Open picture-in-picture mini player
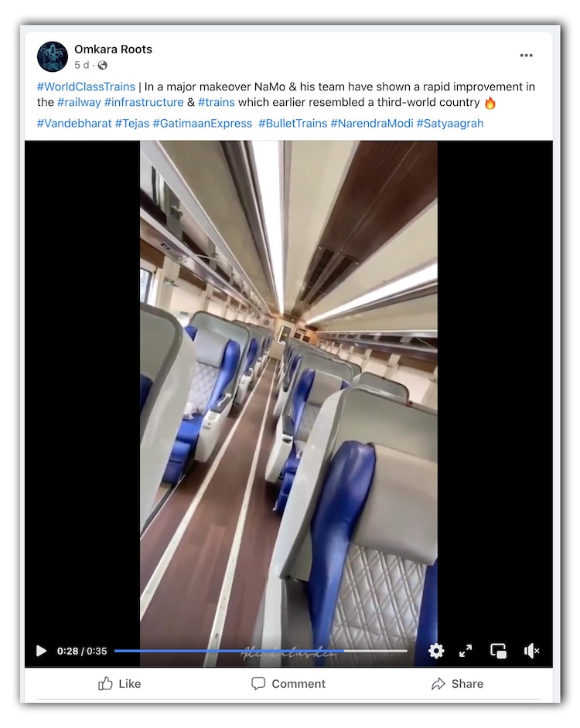This screenshot has width=580, height=728. coord(499,651)
